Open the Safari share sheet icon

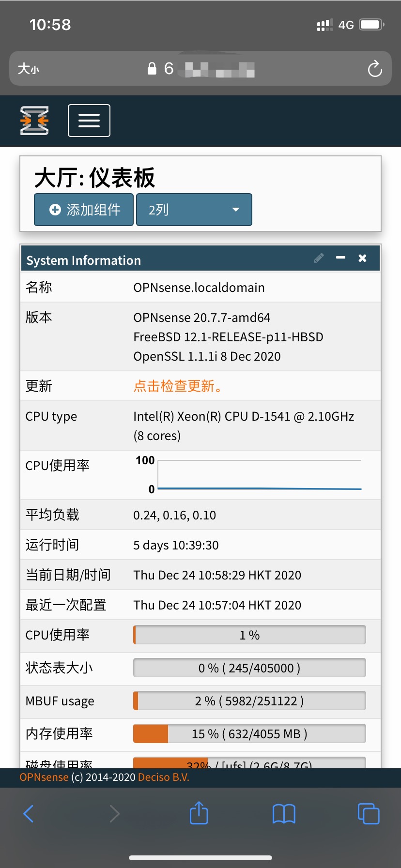(x=199, y=813)
